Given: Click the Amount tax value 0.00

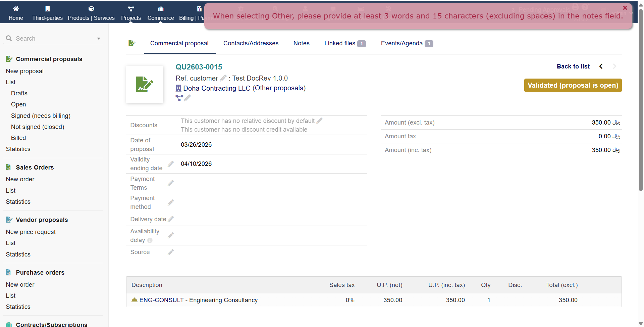Looking at the screenshot, I should [609, 136].
